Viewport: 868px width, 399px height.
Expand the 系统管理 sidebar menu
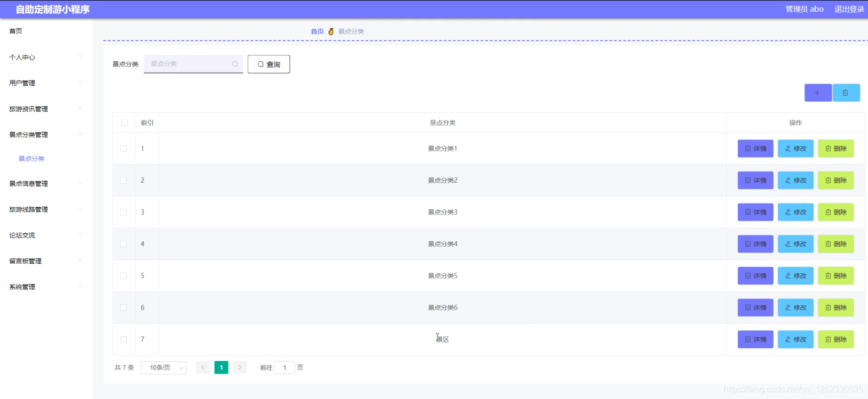tap(46, 287)
